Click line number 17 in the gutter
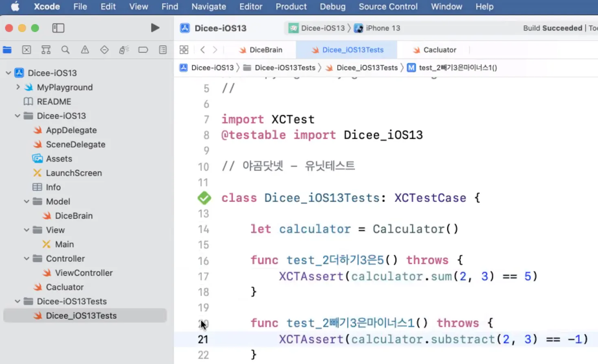This screenshot has width=598, height=364. 203,276
